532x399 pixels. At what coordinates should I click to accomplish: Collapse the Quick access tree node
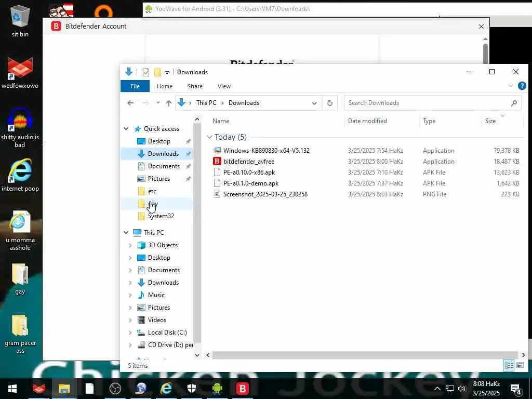click(126, 129)
